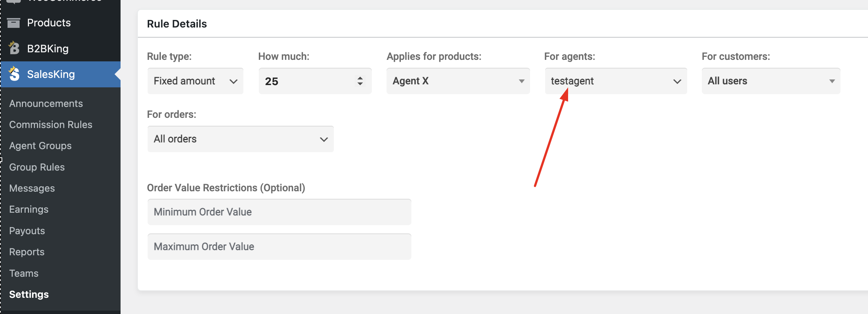Click Order Value Restrictions (Optional) label
Screen dimensions: 868x314
(x=226, y=188)
